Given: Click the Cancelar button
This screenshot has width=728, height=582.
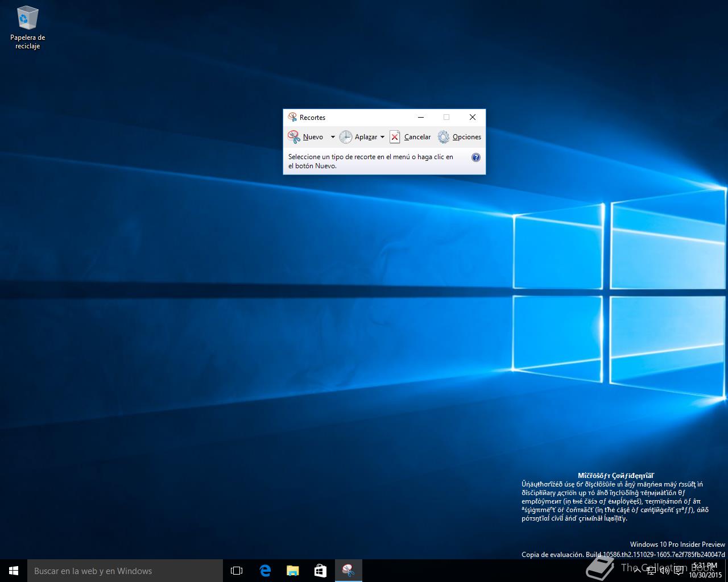Looking at the screenshot, I should click(x=410, y=137).
